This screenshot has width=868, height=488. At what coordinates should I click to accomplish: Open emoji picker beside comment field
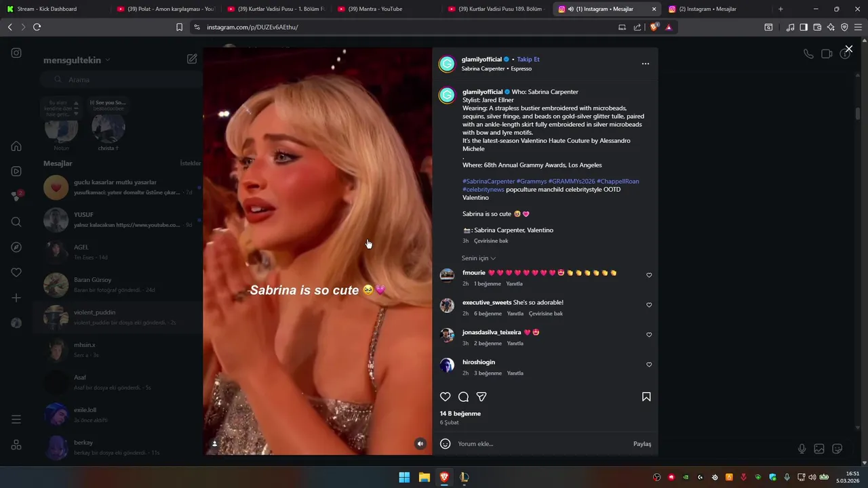[x=445, y=444]
